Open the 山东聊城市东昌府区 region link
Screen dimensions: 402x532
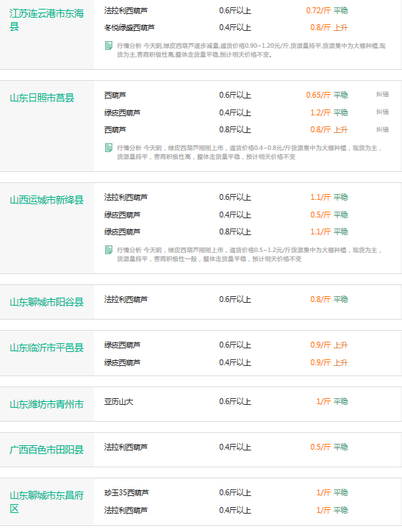coord(46,502)
